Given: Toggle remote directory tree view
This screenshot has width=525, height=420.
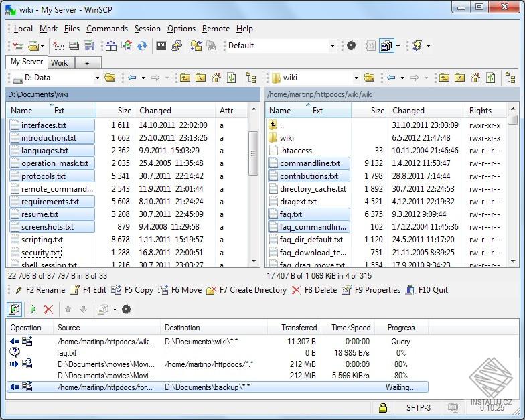Looking at the screenshot, I should click(x=510, y=78).
